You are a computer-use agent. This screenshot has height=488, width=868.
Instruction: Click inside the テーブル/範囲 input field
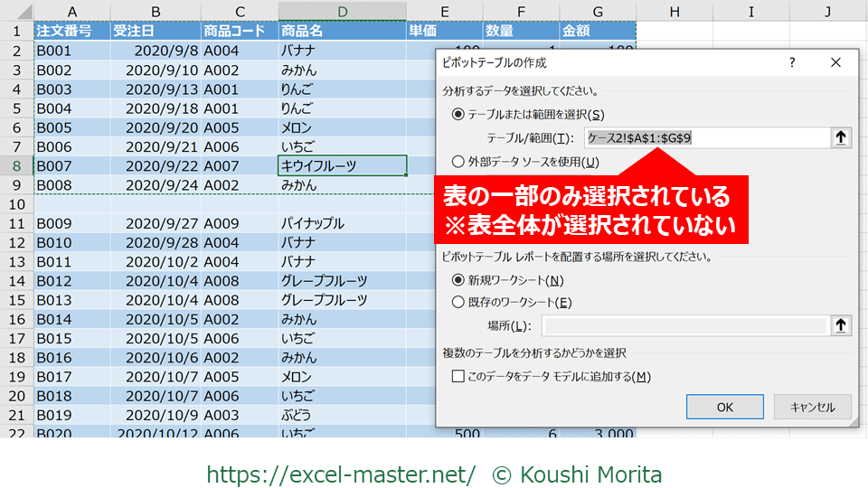[705, 137]
